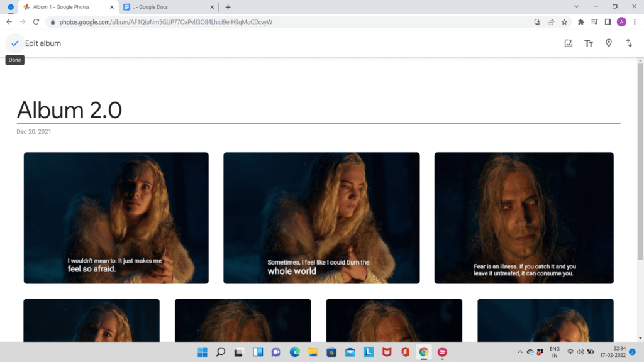Open the Chrome profile avatar
Screen dimensions: 644x362
pyautogui.click(x=621, y=21)
